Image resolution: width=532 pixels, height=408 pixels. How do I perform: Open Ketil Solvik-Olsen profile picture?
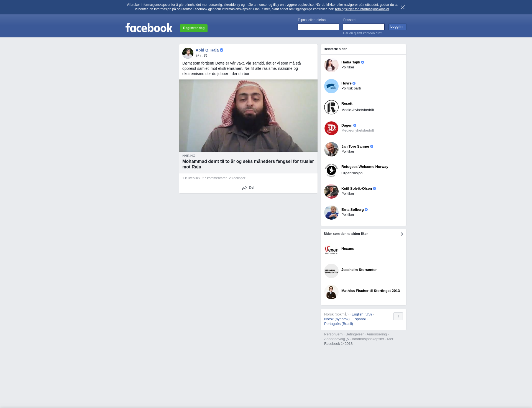[331, 191]
